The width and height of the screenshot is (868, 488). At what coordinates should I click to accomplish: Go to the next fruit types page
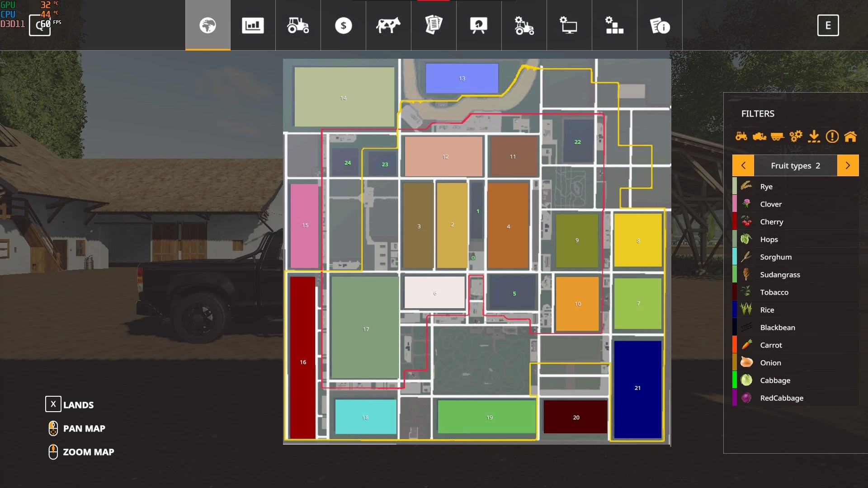[848, 165]
